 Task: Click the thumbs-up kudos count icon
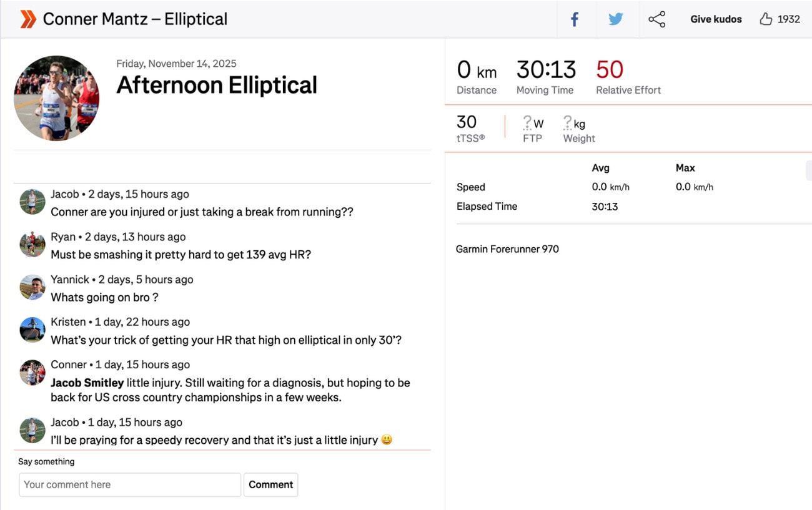coord(766,19)
